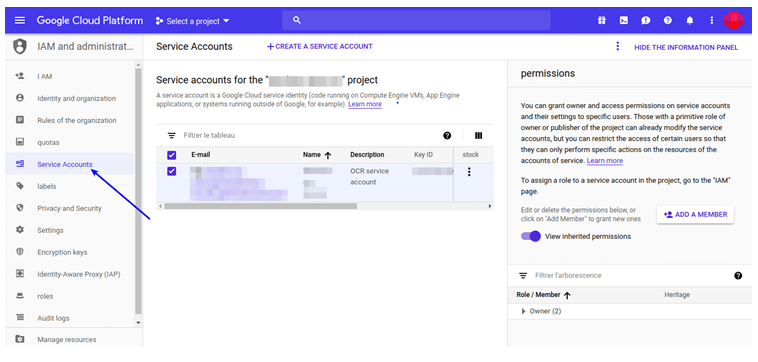Click the Settings gear icon in sidebar
This screenshot has width=758, height=362.
coord(20,230)
